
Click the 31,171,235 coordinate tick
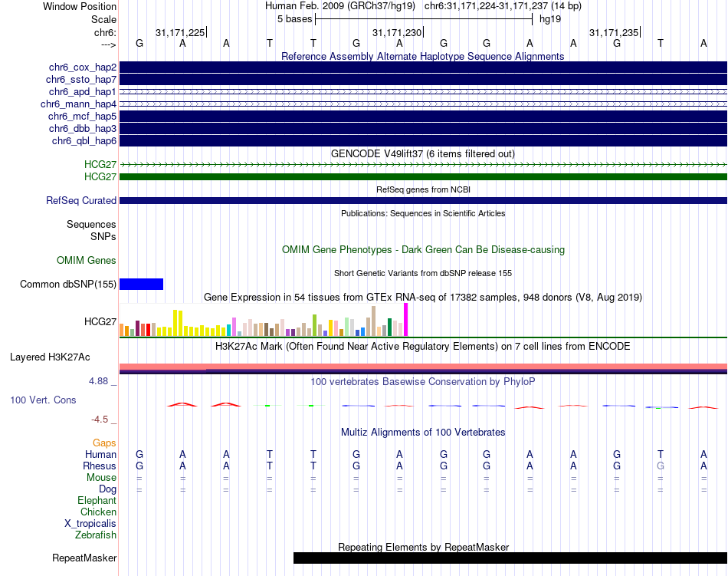615,32
